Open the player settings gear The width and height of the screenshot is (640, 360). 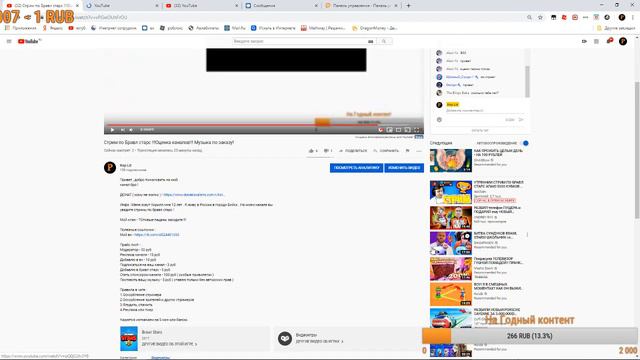[380, 130]
